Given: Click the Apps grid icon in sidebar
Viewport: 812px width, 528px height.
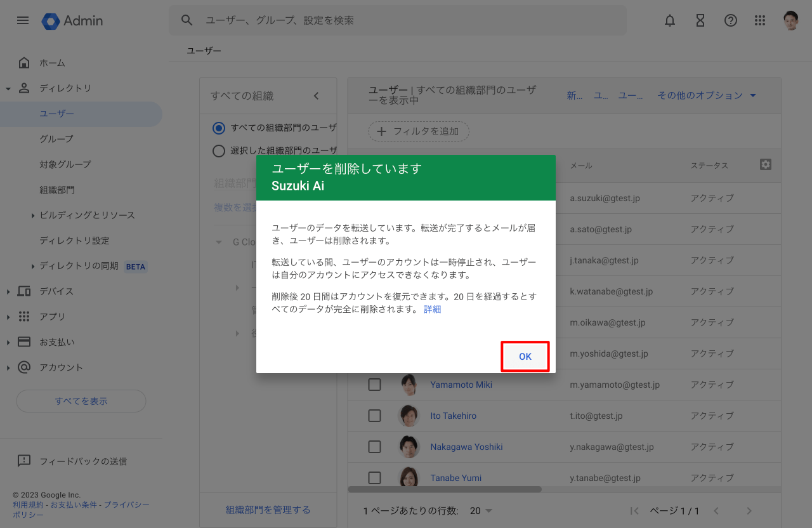Looking at the screenshot, I should point(24,317).
